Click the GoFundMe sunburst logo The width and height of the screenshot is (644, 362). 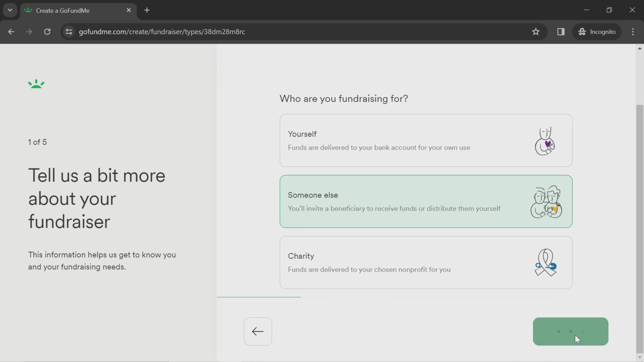point(36,84)
